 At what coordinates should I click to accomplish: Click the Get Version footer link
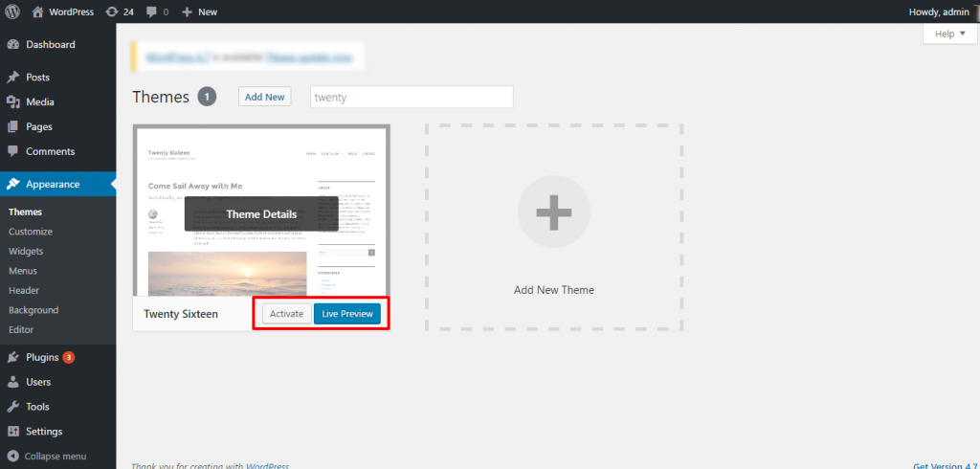coord(943,466)
